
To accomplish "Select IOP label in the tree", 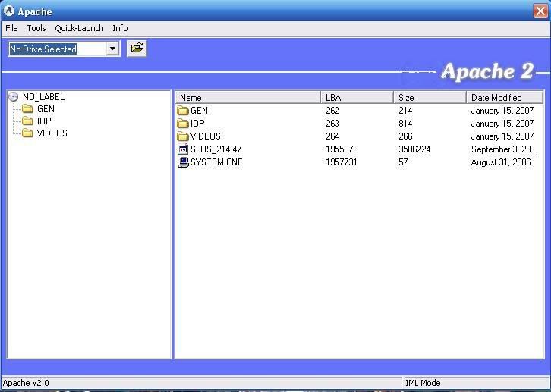I will click(x=44, y=121).
